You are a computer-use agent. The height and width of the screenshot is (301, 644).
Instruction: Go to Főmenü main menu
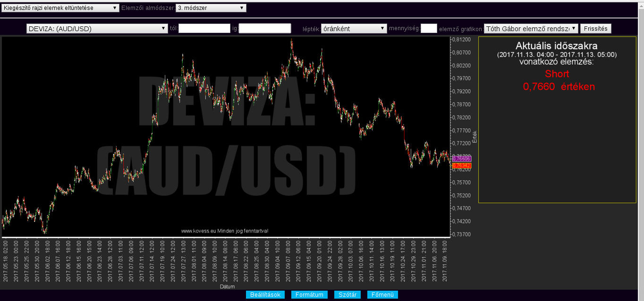(382, 295)
